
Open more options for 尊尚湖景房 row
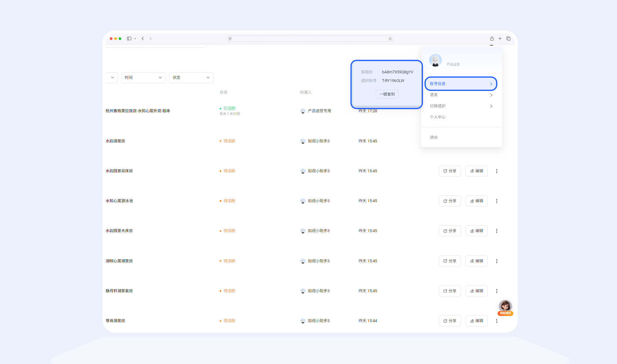pyautogui.click(x=497, y=321)
